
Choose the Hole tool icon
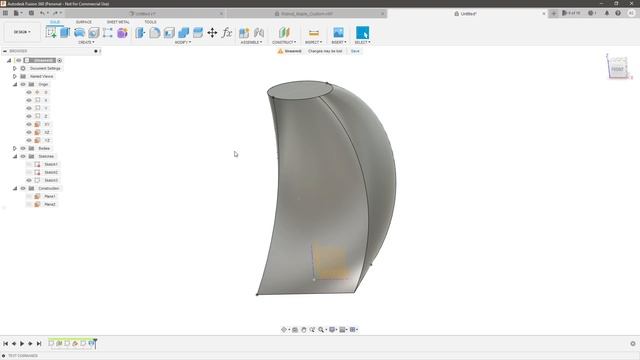(x=93, y=32)
